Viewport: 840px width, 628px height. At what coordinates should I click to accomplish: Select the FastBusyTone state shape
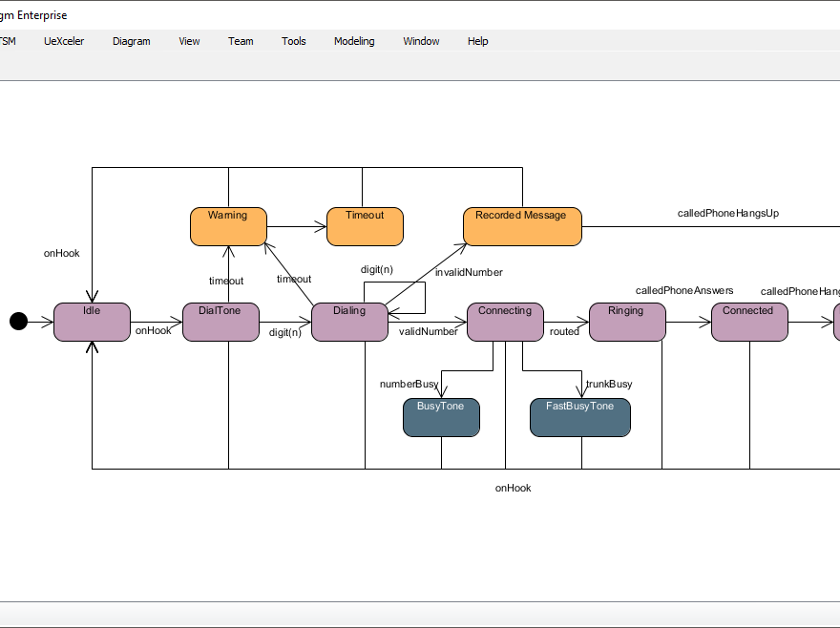579,417
